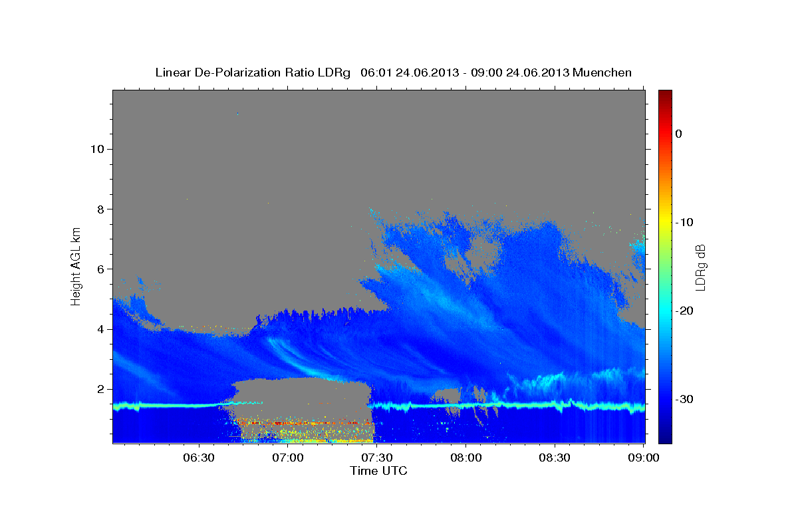
Task: Pick the dark blue bottom of the colorbar
Action: 665,438
